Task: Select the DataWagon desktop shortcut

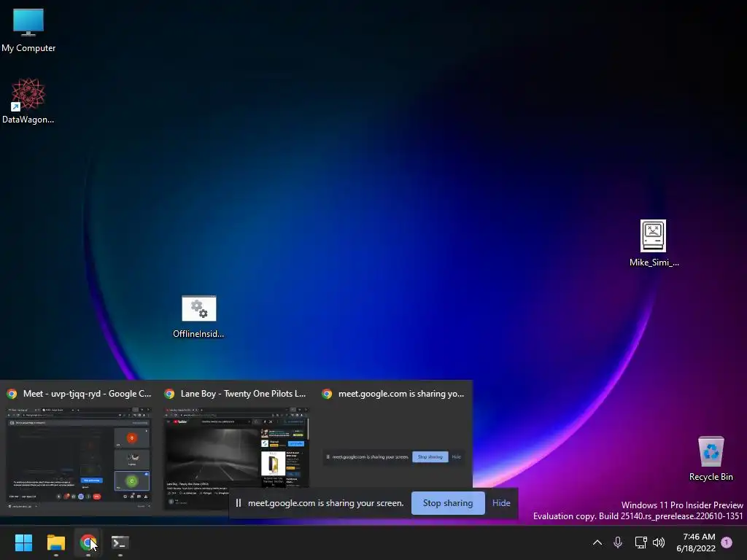Action: tap(28, 101)
